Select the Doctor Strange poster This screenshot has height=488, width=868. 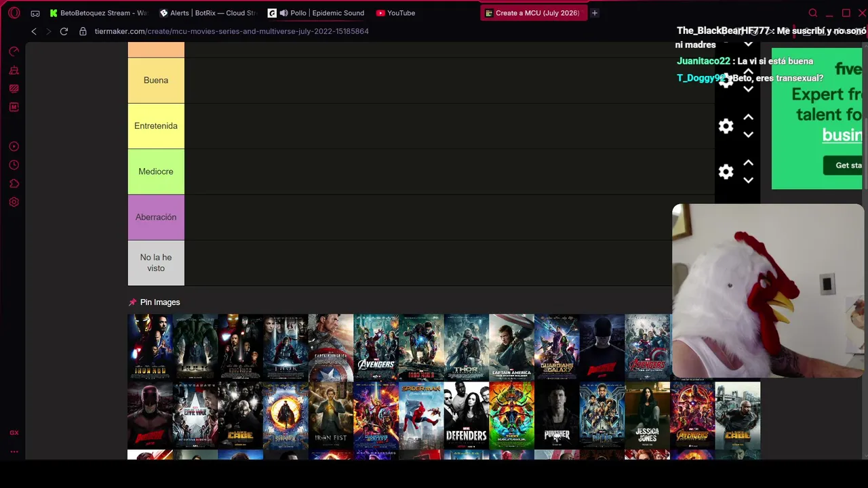(285, 415)
